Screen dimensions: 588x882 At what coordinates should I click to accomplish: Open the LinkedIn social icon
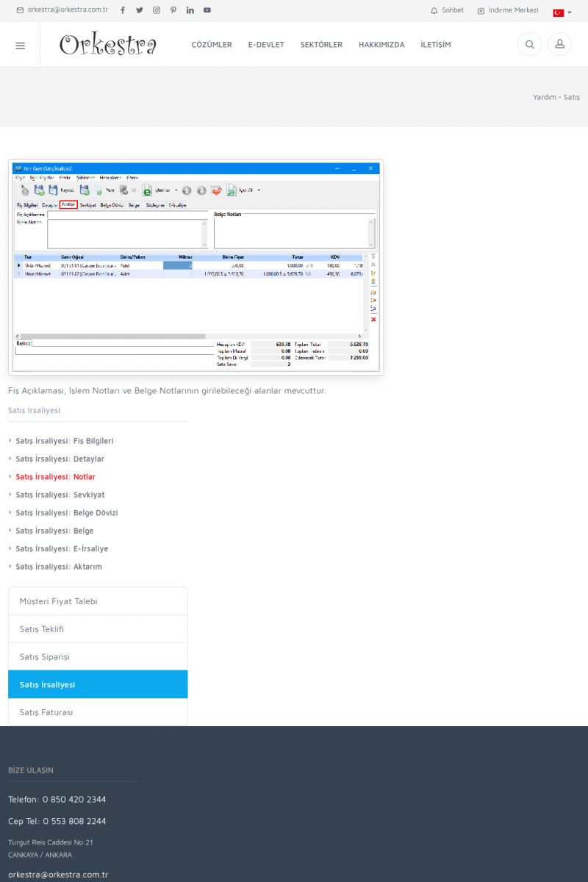(x=190, y=10)
